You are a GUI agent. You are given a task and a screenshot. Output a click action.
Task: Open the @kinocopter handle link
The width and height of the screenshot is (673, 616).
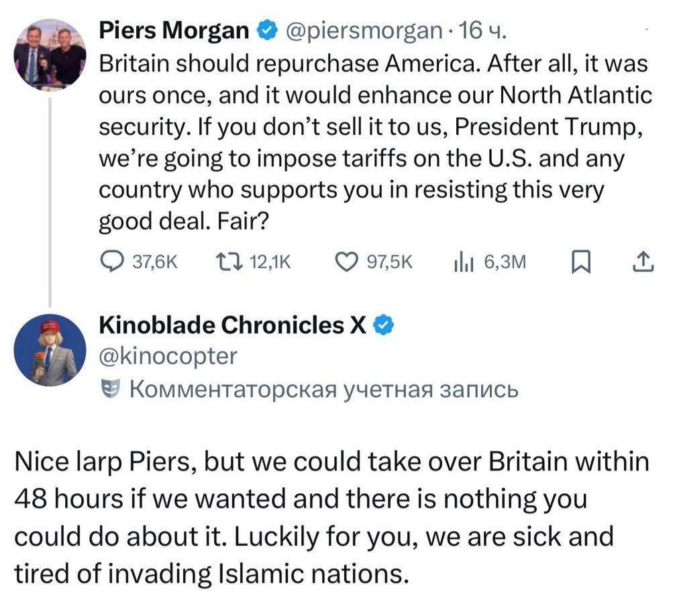pyautogui.click(x=168, y=356)
